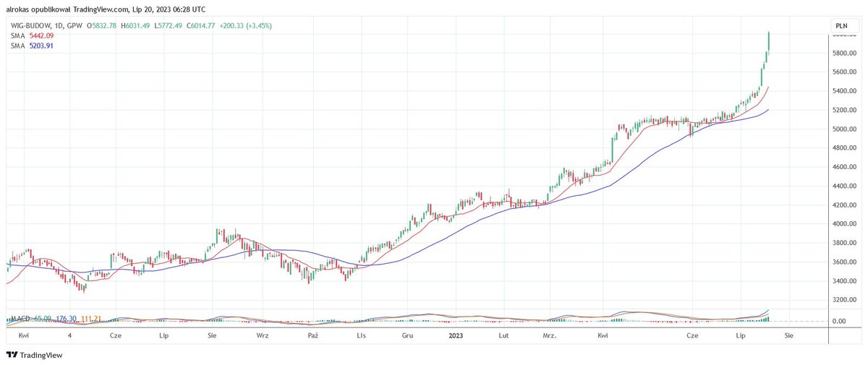
Task: Click the MACD value 111.21
Action: (91, 319)
